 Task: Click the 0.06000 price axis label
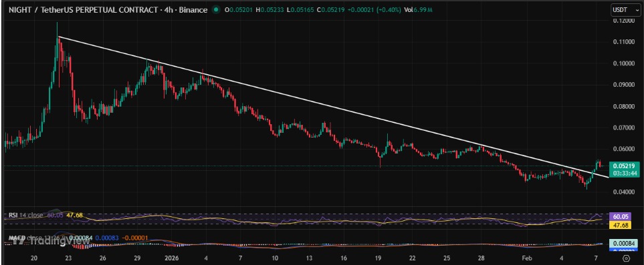pos(623,149)
